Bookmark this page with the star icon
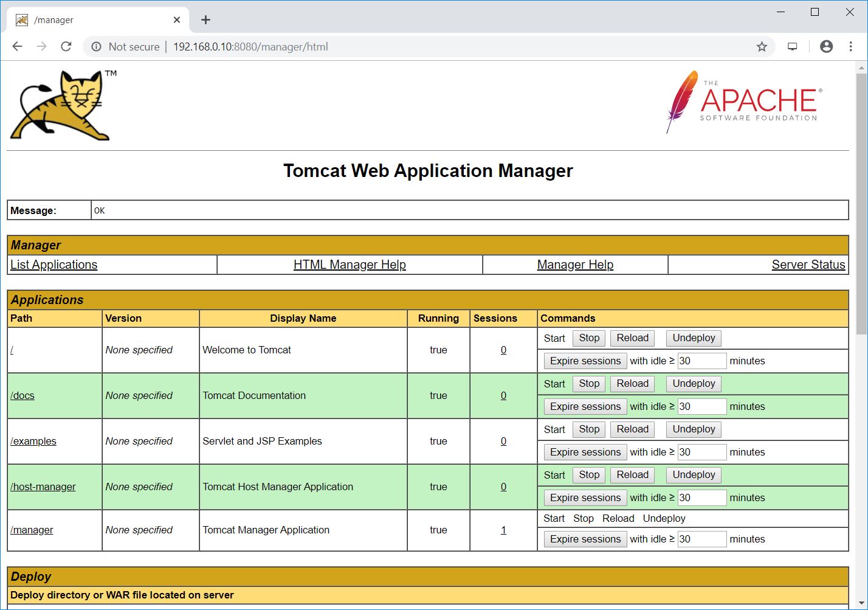 click(762, 46)
